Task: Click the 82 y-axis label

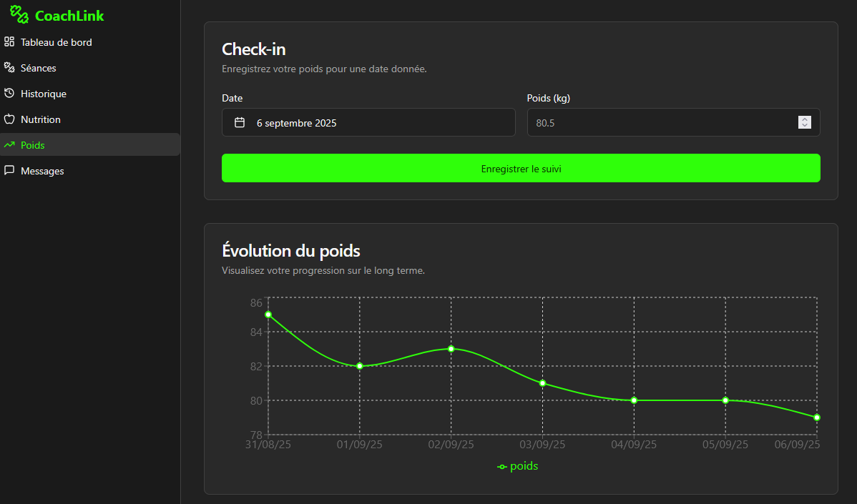Action: click(256, 367)
